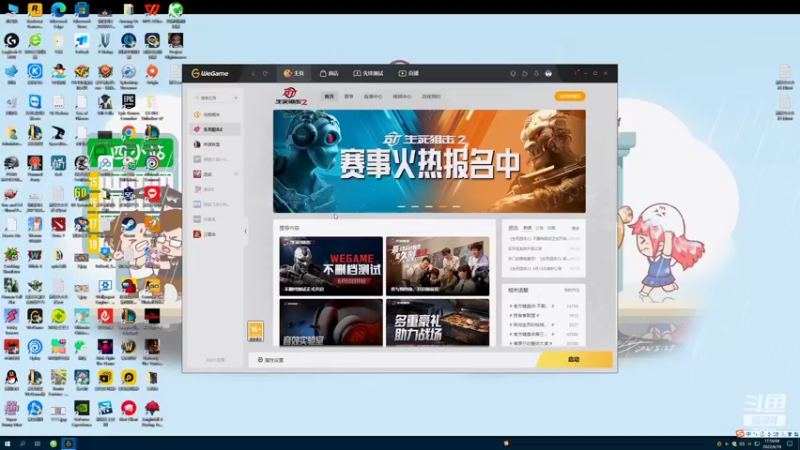Image resolution: width=800 pixels, height=450 pixels.
Task: Open the WEGAME 不删档测试 thumbnail
Action: coord(331,266)
